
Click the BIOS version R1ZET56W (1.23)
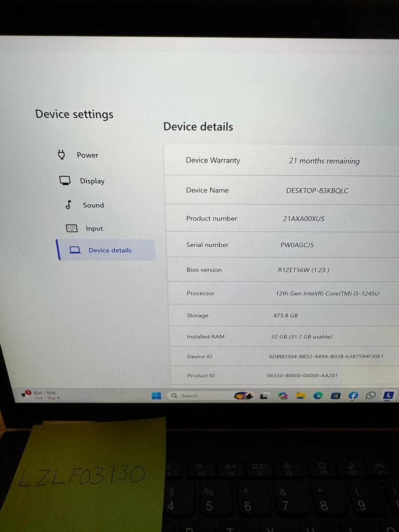tap(303, 270)
